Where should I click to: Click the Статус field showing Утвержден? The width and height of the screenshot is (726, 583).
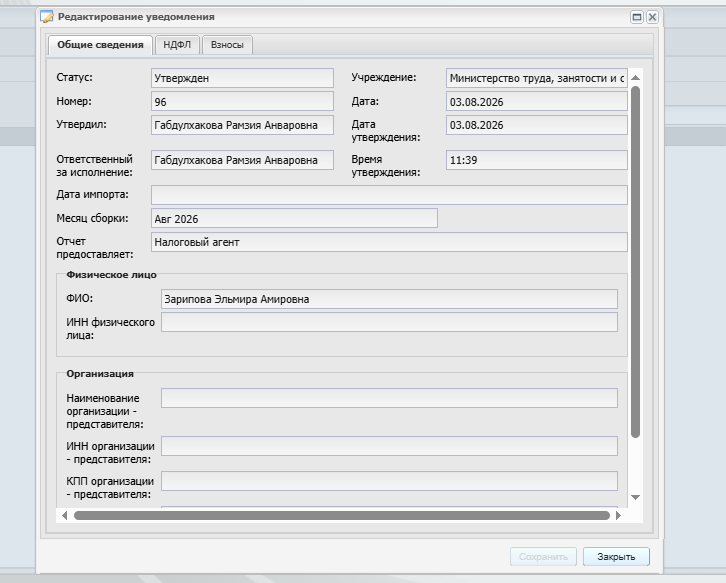click(242, 78)
